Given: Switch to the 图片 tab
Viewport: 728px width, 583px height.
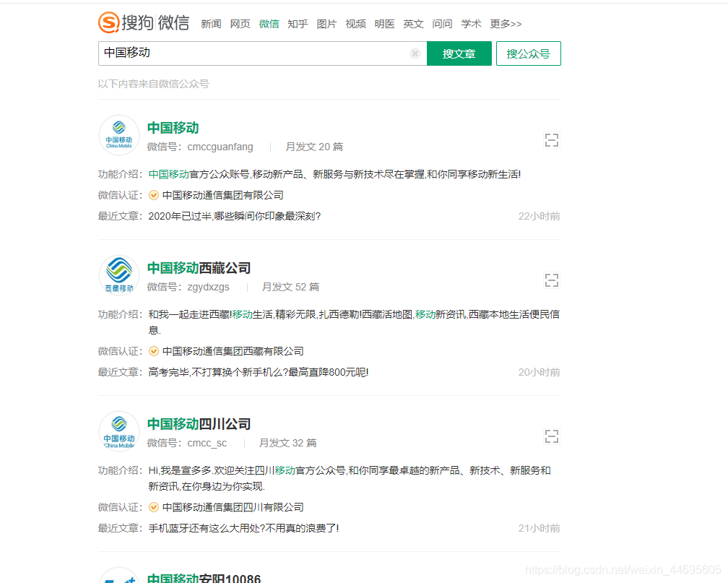Looking at the screenshot, I should click(326, 24).
